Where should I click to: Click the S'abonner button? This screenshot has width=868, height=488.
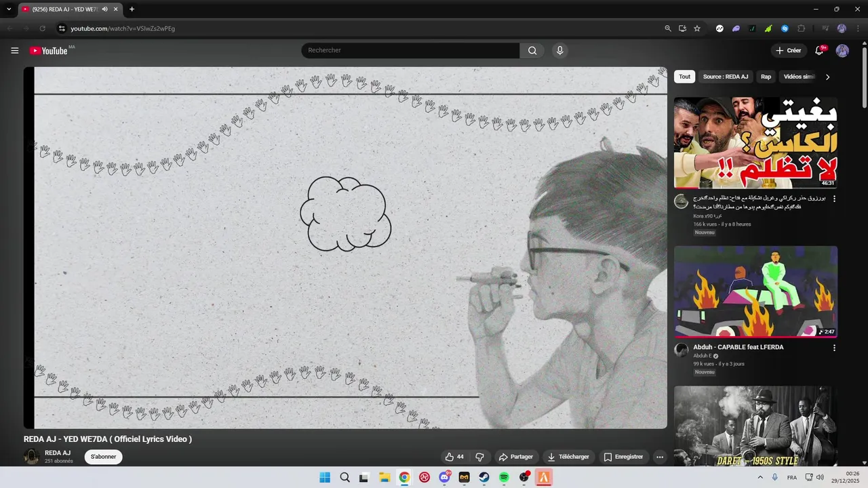click(104, 457)
